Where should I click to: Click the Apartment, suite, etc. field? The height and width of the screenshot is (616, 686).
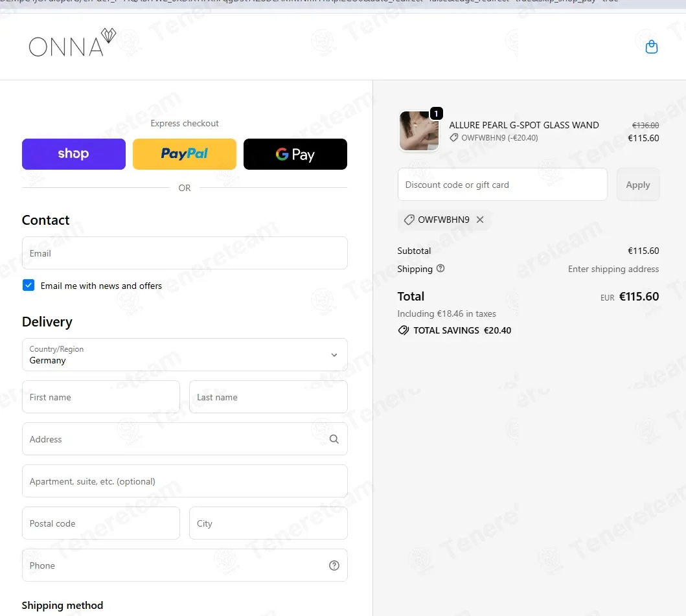(185, 481)
